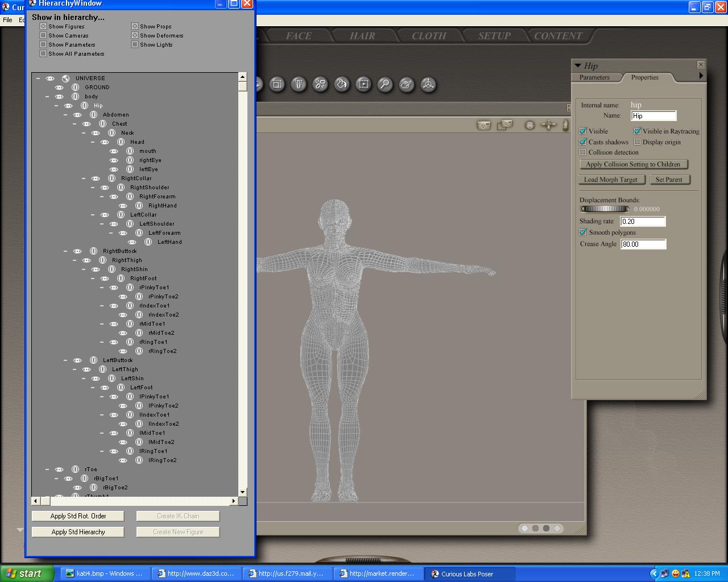Click the Load Morph Target button
Viewport: 728px width, 582px height.
611,180
